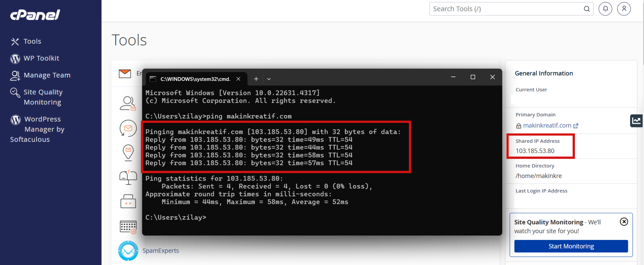Open WordPress Manager by Softaculous

37,129
